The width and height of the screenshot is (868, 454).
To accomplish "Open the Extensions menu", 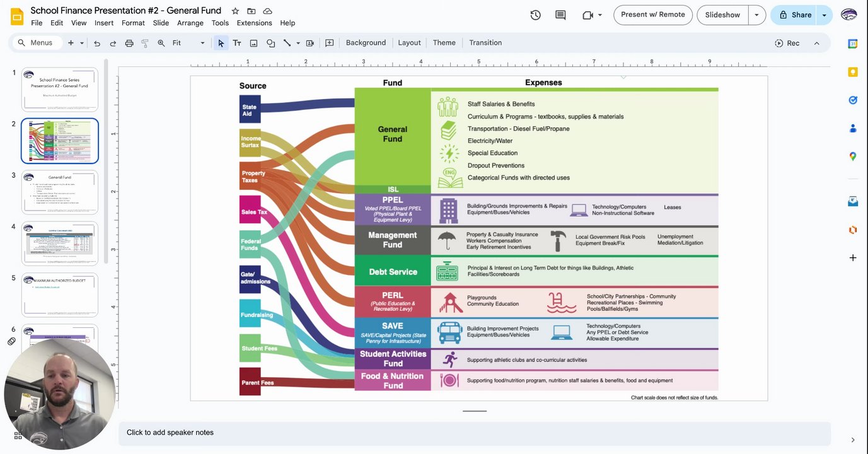I will [x=254, y=23].
